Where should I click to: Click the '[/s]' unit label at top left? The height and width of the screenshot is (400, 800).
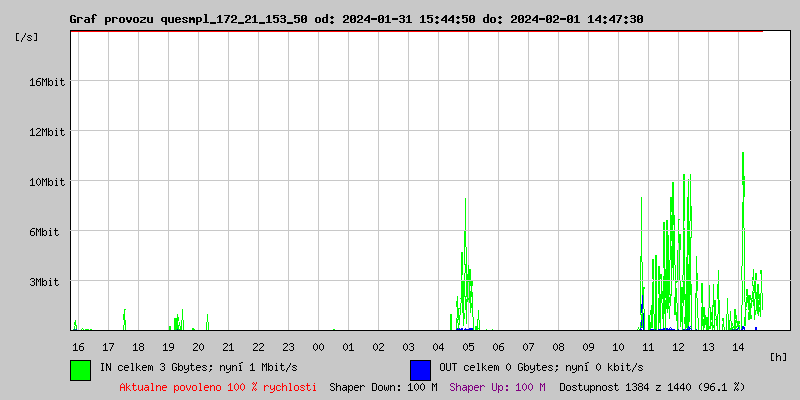click(x=27, y=37)
